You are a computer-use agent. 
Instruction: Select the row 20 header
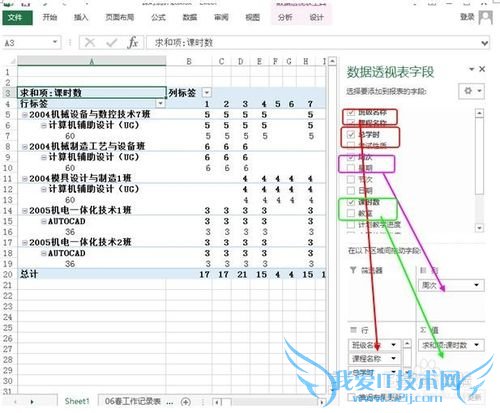pyautogui.click(x=8, y=275)
